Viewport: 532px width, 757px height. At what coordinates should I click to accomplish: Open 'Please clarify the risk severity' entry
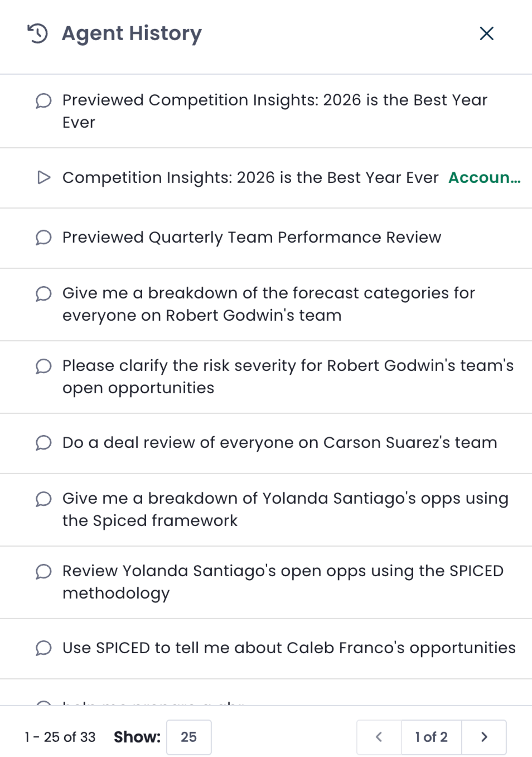click(266, 377)
